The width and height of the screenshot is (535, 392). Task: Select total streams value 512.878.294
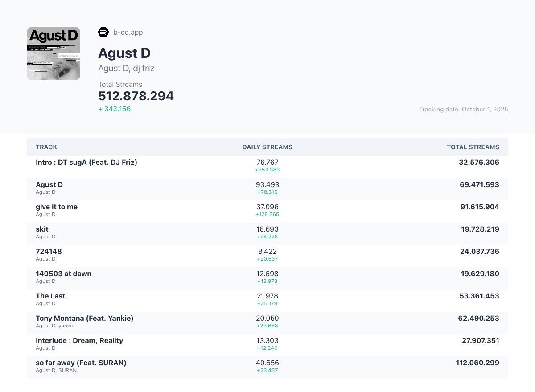point(136,96)
